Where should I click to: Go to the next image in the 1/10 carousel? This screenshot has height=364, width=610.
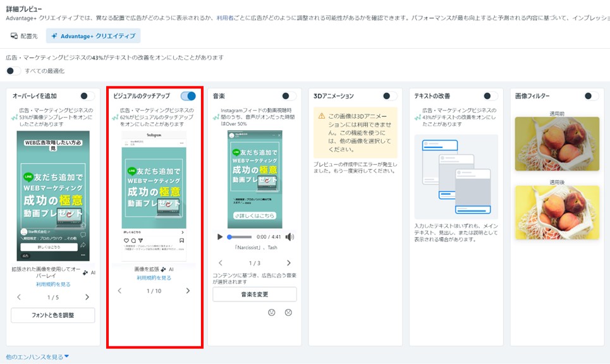click(187, 291)
